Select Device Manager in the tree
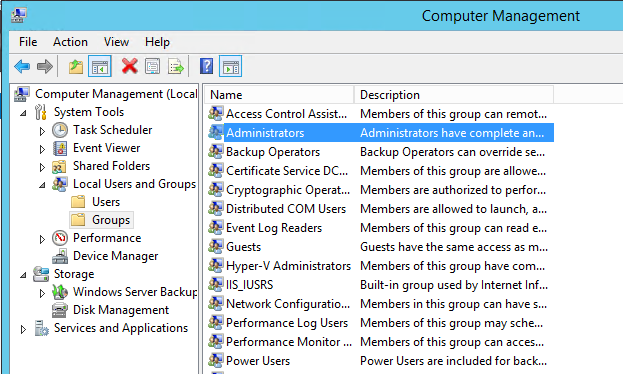Screen dimensions: 623x374 (x=115, y=256)
